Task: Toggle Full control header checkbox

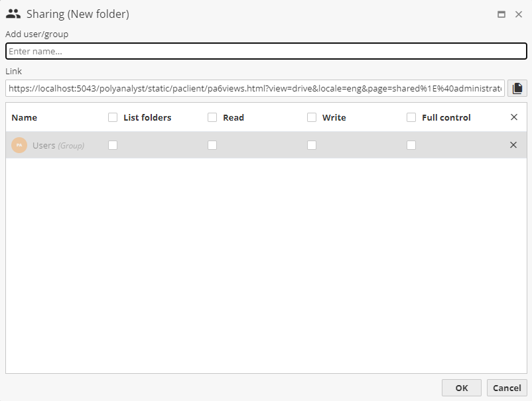Action: coord(411,117)
